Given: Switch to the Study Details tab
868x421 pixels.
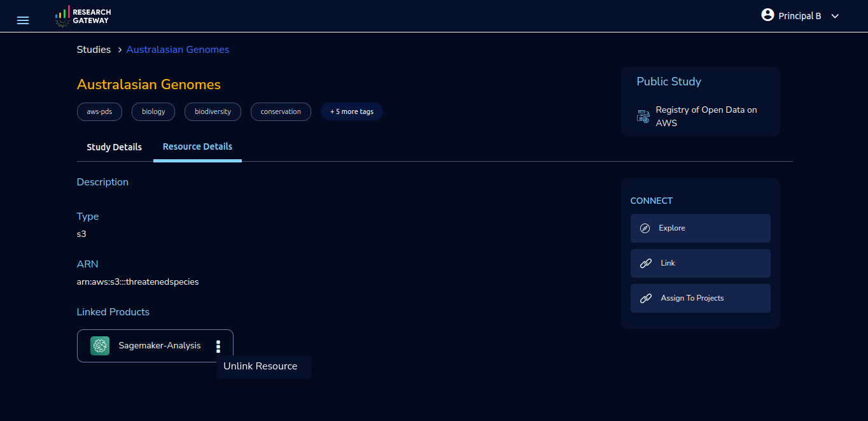Looking at the screenshot, I should [115, 147].
